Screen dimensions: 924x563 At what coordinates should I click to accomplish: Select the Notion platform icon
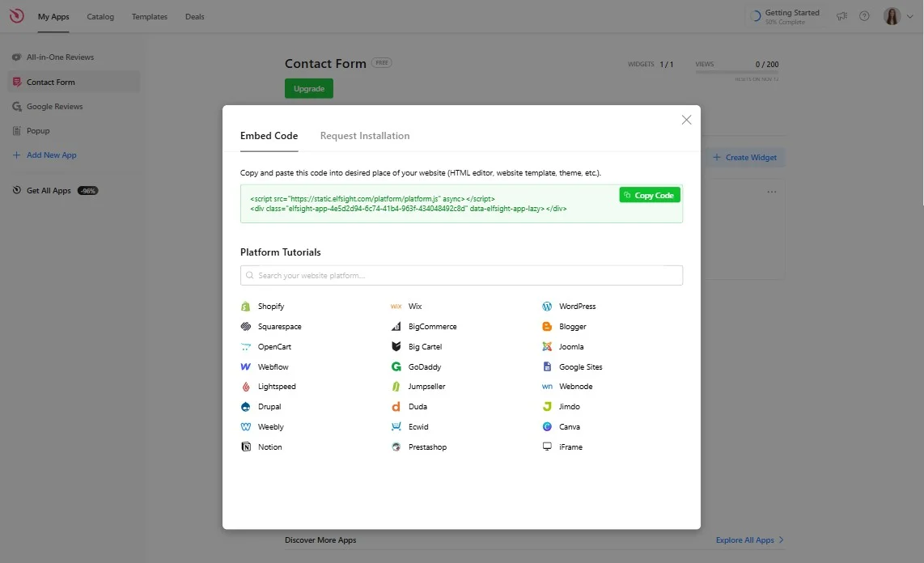[x=245, y=447]
